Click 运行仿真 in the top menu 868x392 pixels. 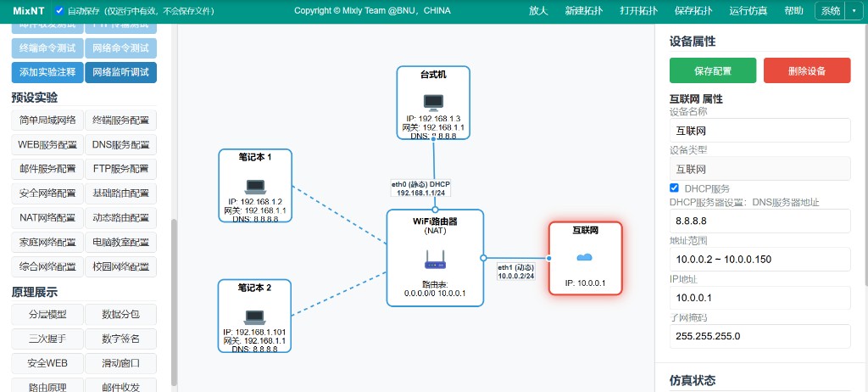tap(748, 11)
